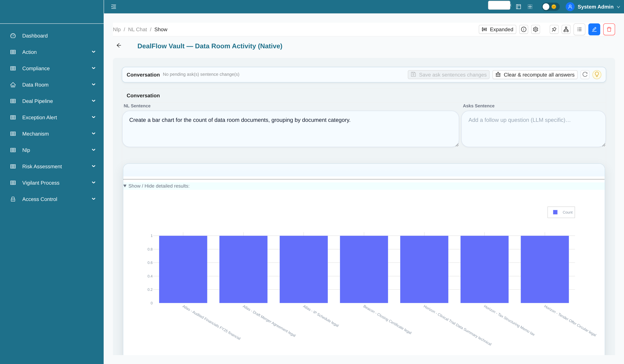
Task: Click the Action table icon
Action: pyautogui.click(x=13, y=52)
